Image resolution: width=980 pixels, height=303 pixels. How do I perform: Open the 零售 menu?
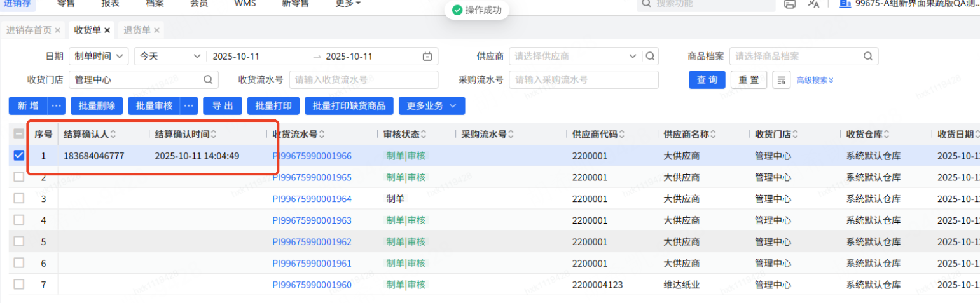click(x=66, y=4)
